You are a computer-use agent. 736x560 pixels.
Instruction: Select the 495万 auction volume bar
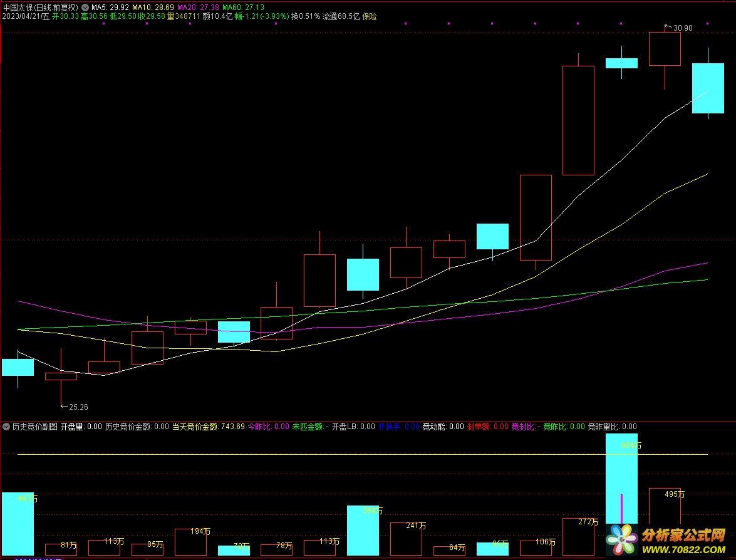(x=665, y=507)
